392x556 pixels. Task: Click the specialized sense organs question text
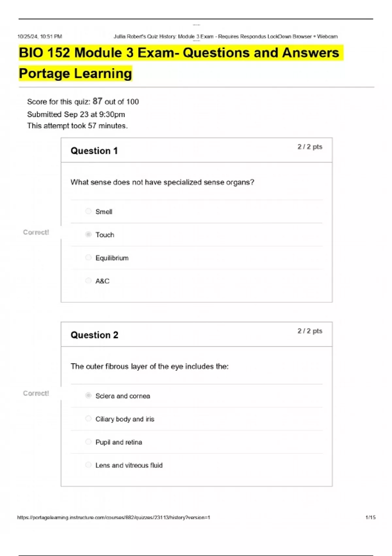click(x=162, y=182)
